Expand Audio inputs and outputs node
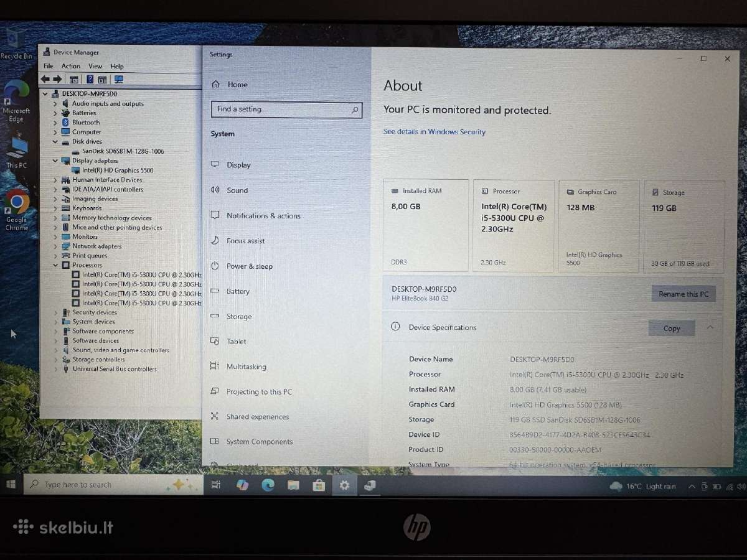Viewport: 747px width, 560px height. pos(55,104)
